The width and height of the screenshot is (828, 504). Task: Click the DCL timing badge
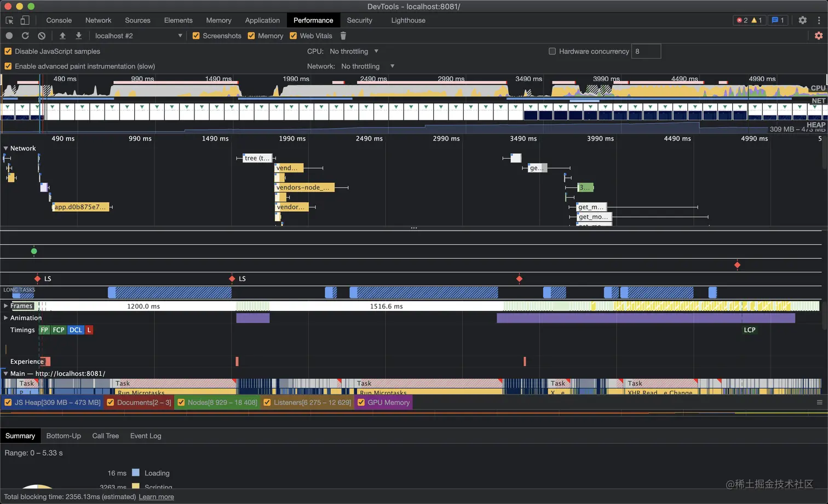point(76,330)
